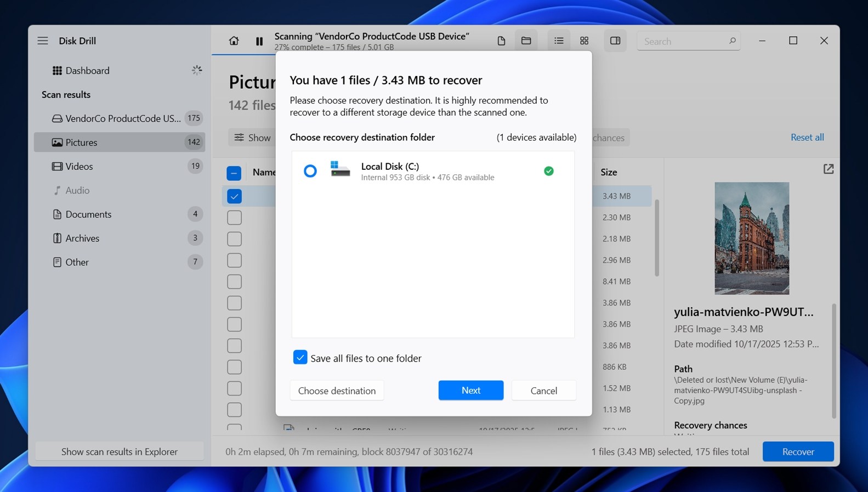Viewport: 868px width, 492px height.
Task: Click Next to continue recovery
Action: 470,390
